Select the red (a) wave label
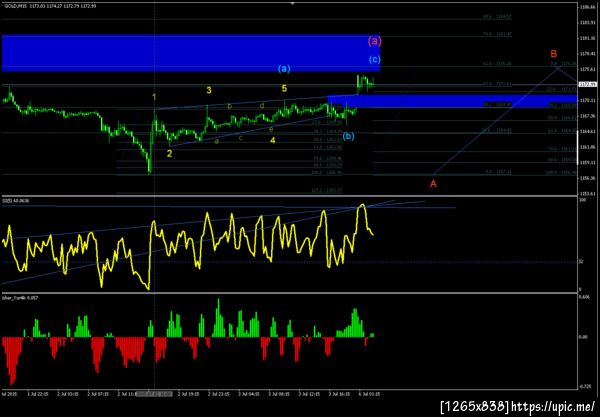 pyautogui.click(x=375, y=41)
